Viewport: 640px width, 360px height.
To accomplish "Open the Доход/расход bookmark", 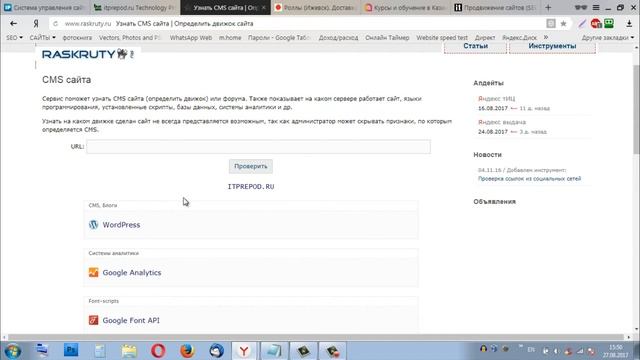I will (338, 38).
